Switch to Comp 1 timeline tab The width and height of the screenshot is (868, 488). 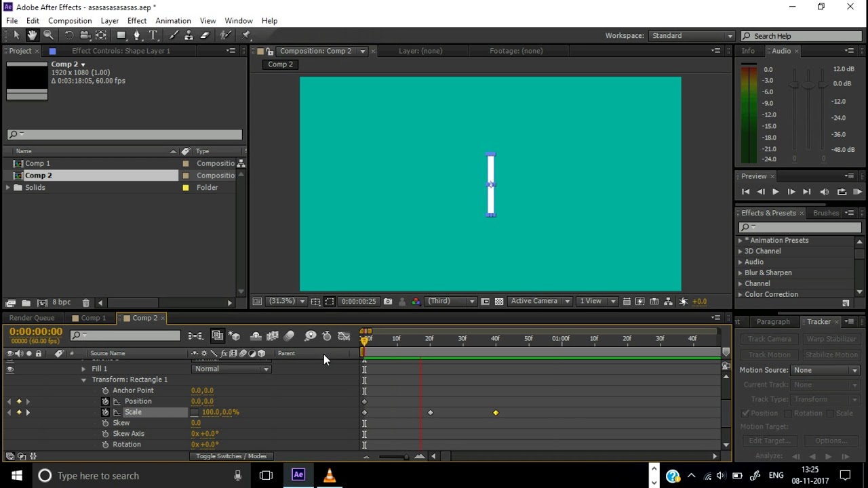(94, 318)
